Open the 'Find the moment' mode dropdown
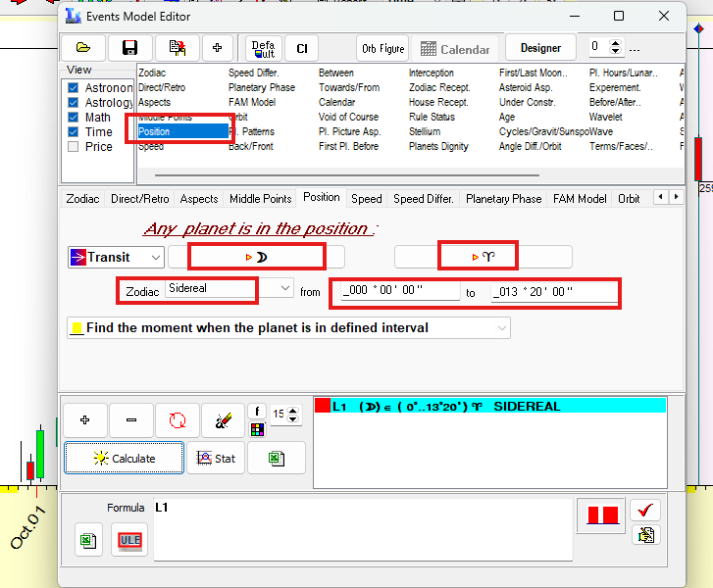 (x=501, y=328)
